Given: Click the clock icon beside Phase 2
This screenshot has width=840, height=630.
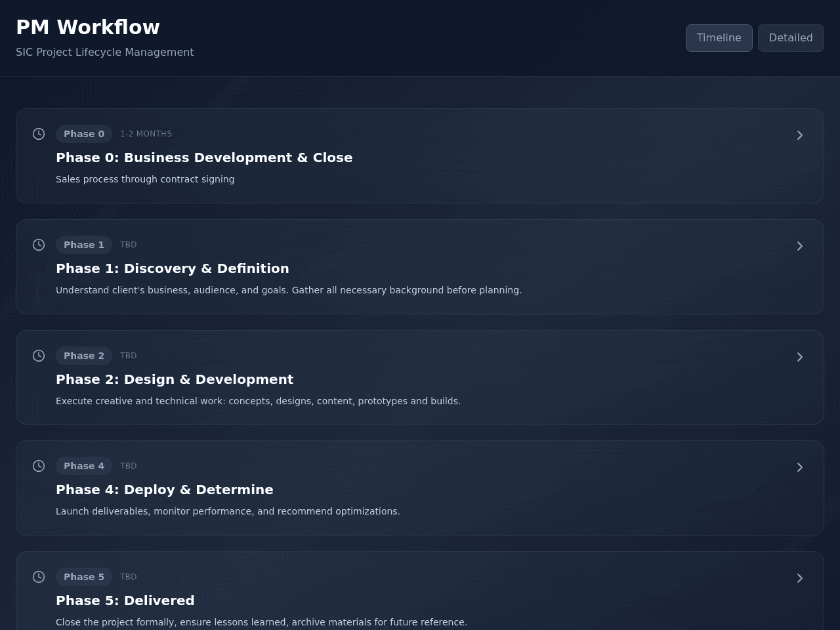Looking at the screenshot, I should tap(39, 356).
